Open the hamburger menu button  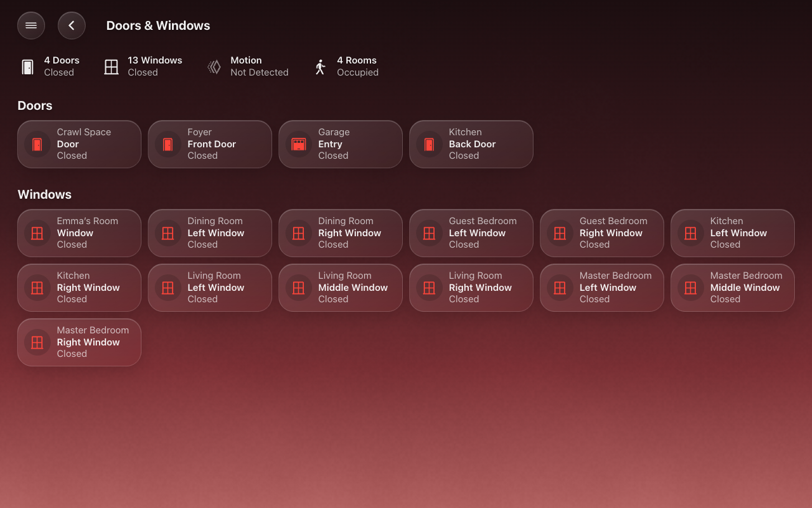pos(31,25)
